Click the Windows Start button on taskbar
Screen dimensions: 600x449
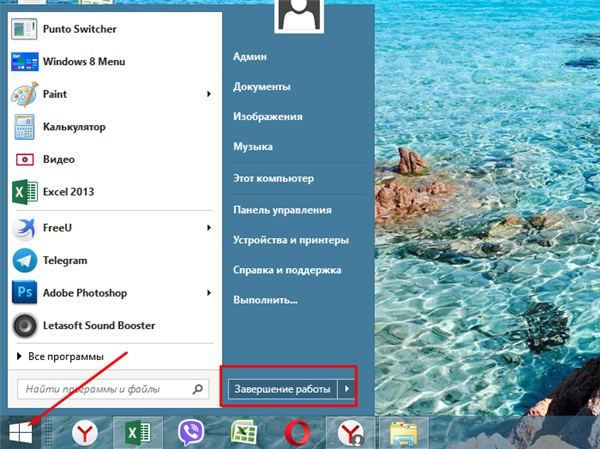coord(21,433)
